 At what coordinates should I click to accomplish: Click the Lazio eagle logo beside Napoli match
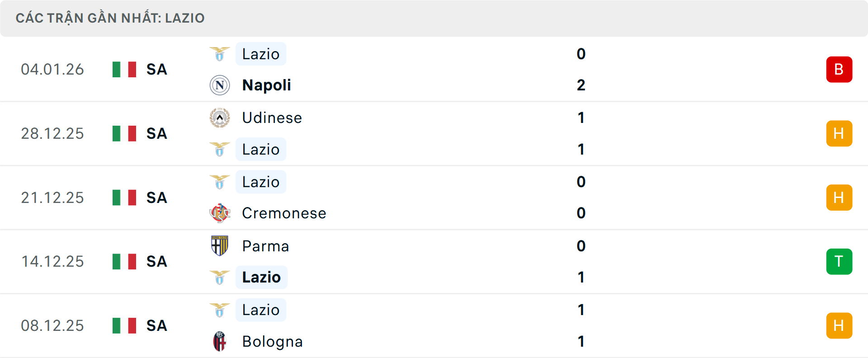pos(219,54)
